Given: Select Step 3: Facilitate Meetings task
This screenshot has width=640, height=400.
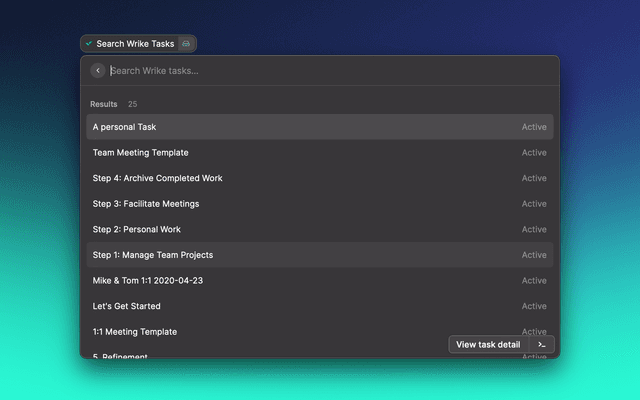Looking at the screenshot, I should coord(146,204).
